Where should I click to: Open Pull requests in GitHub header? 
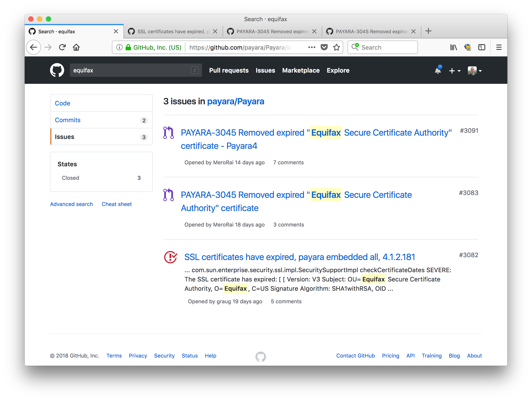coord(229,70)
